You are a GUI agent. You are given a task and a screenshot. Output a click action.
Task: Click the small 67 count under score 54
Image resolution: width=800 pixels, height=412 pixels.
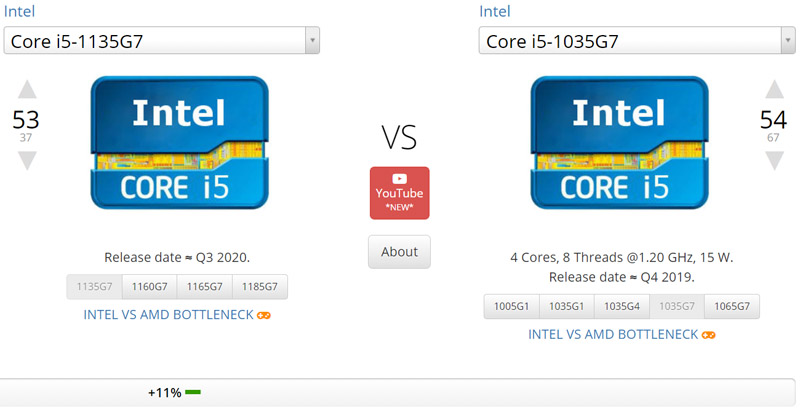click(x=773, y=138)
